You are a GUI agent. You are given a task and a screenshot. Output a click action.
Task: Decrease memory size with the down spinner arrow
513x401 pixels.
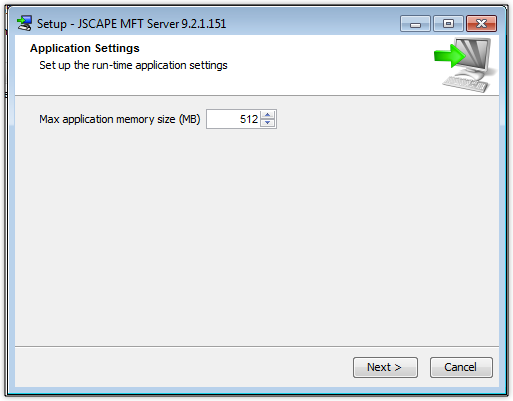pyautogui.click(x=267, y=123)
